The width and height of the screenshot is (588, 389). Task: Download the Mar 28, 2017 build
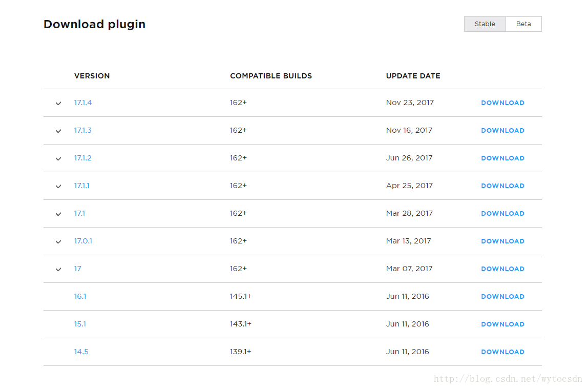click(x=502, y=213)
